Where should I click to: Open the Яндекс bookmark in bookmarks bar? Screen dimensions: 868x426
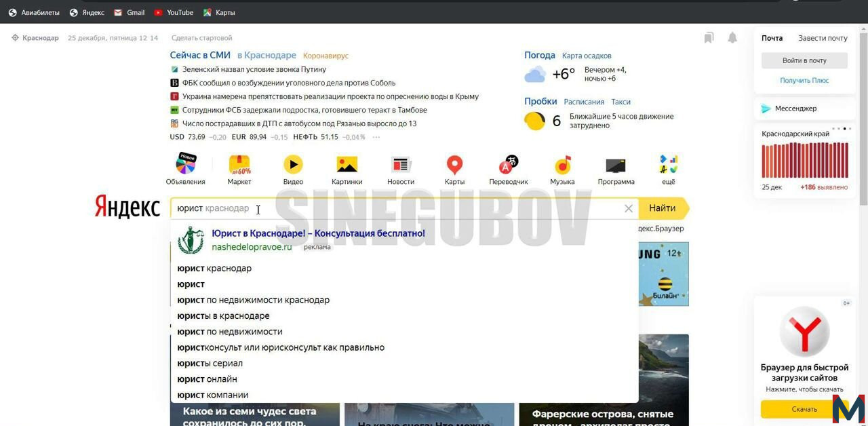pyautogui.click(x=87, y=12)
